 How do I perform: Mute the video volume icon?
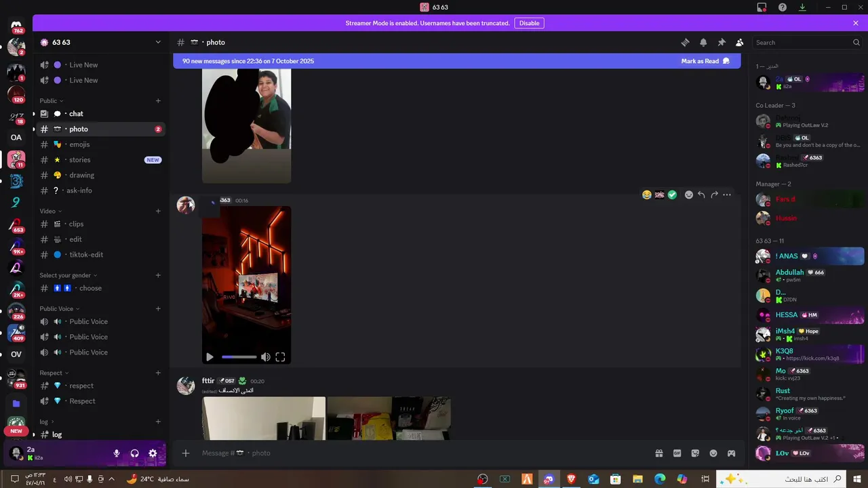[266, 357]
